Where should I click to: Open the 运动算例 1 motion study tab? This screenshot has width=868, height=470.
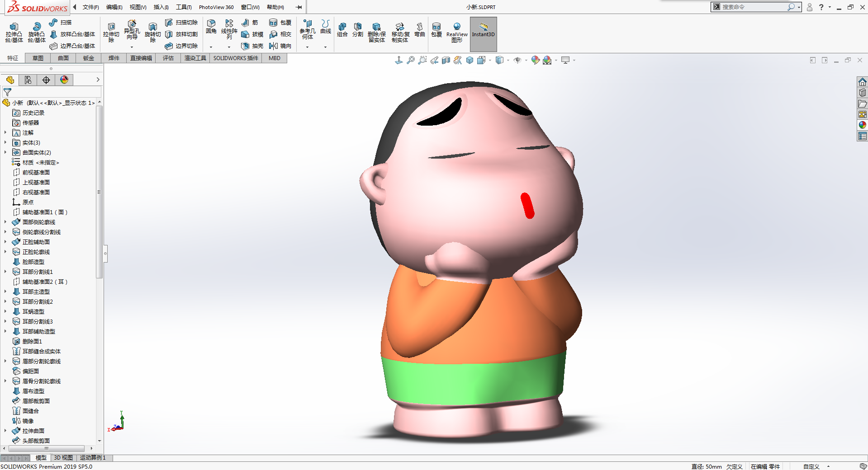(x=93, y=458)
